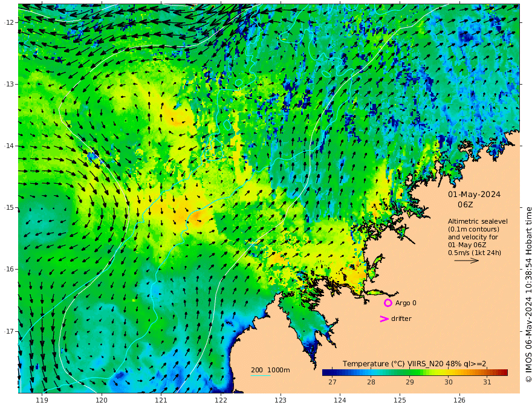The height and width of the screenshot is (411, 532).
Task: Click the "01 May 06Z" legend line
Action: [x=467, y=245]
